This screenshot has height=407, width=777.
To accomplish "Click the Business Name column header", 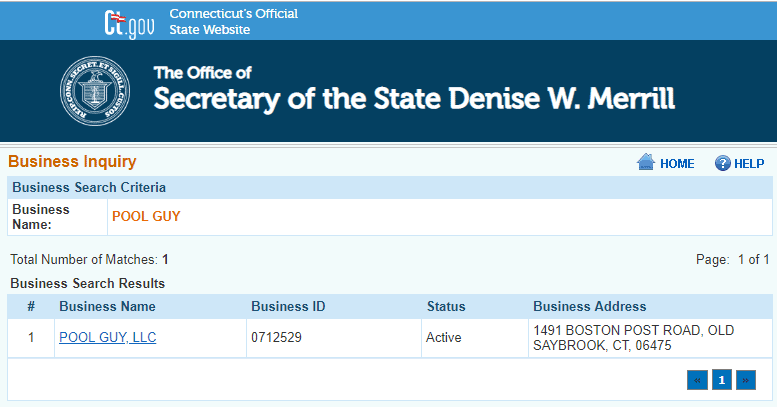I will (x=107, y=307).
